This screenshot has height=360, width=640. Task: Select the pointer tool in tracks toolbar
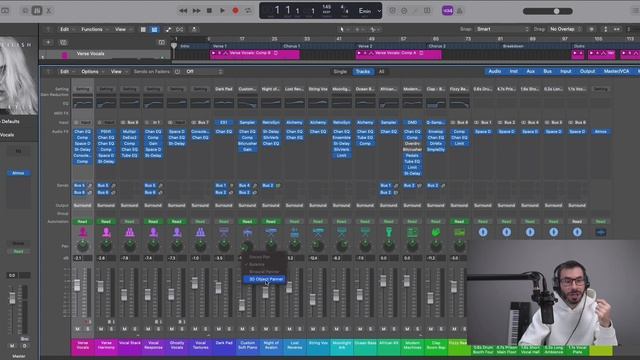pyautogui.click(x=342, y=29)
